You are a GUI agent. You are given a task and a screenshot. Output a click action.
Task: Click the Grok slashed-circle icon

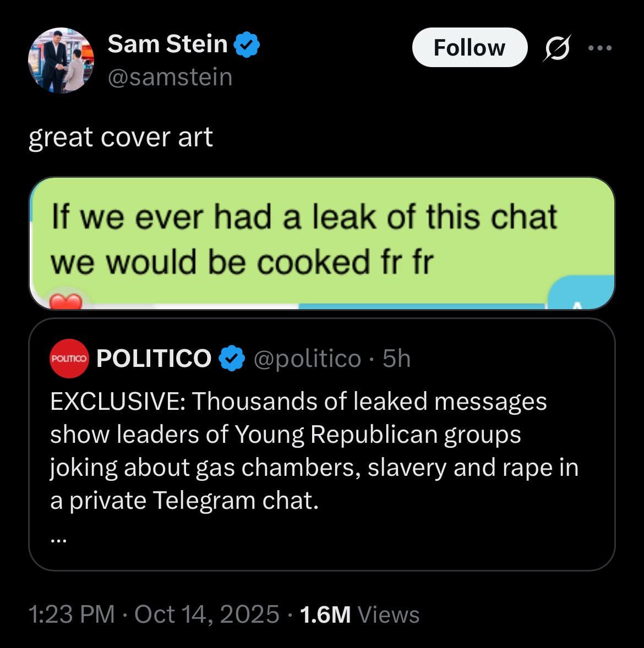pyautogui.click(x=557, y=49)
